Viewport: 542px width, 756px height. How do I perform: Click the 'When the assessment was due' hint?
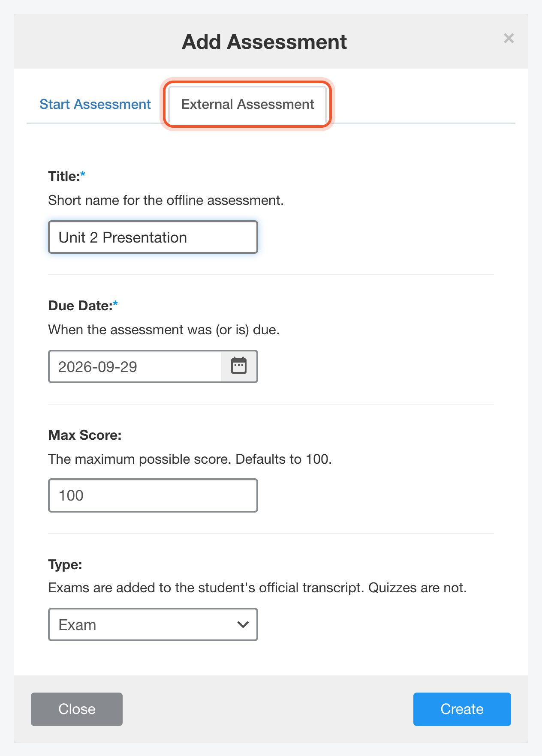click(x=164, y=330)
